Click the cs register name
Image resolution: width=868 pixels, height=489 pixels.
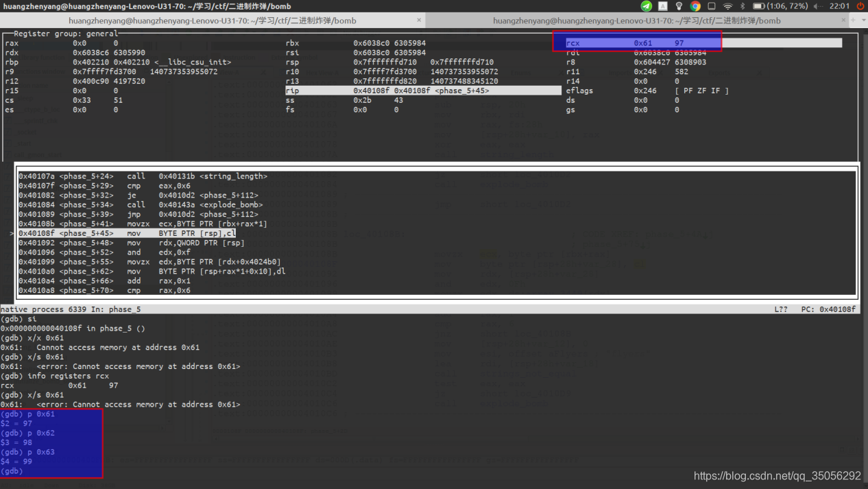(10, 100)
